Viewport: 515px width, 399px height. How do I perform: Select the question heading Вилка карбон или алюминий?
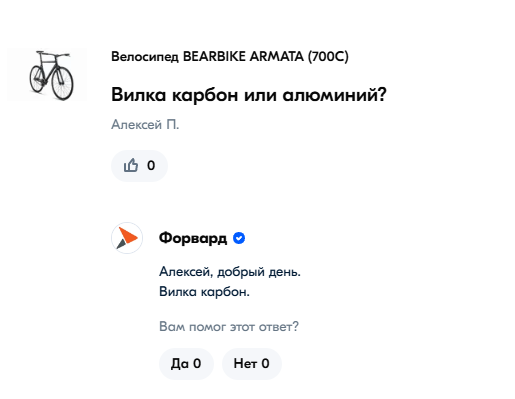249,95
